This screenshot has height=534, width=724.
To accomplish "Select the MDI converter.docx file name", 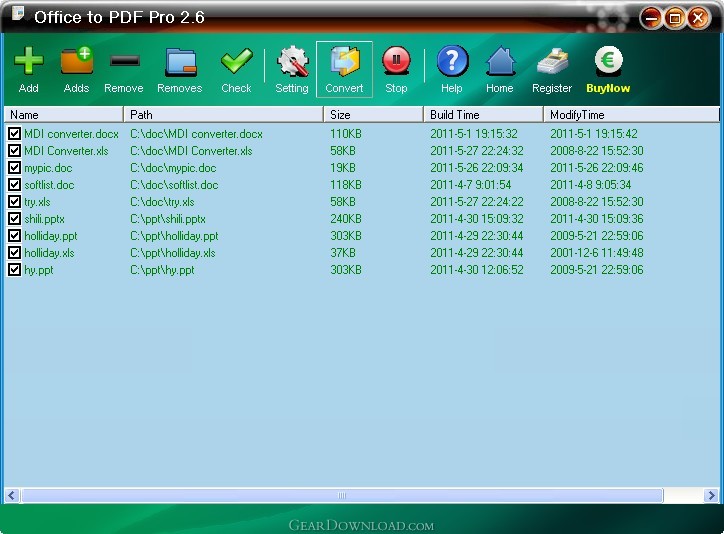I will click(x=72, y=134).
